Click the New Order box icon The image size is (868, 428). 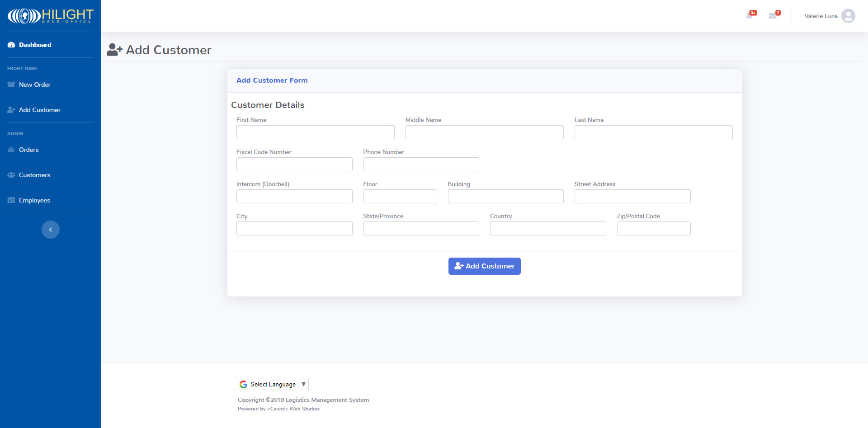click(x=11, y=85)
